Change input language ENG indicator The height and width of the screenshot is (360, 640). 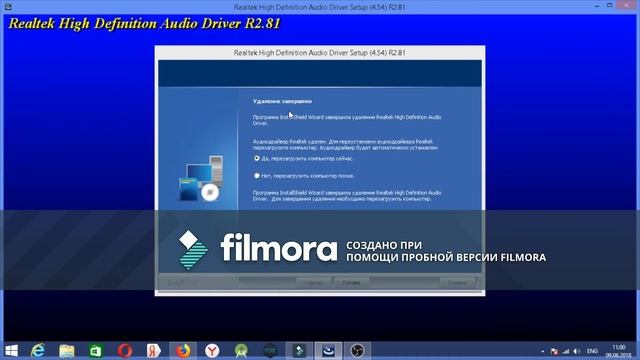[592, 351]
